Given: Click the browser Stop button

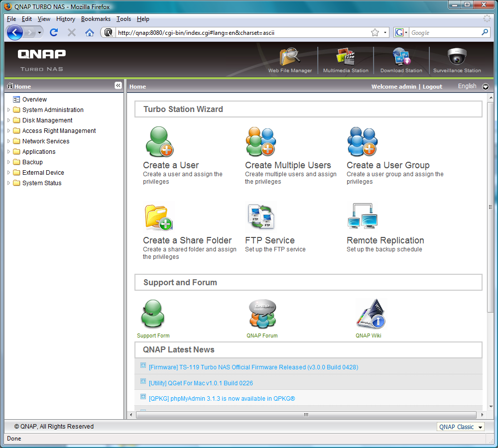Looking at the screenshot, I should 72,32.
